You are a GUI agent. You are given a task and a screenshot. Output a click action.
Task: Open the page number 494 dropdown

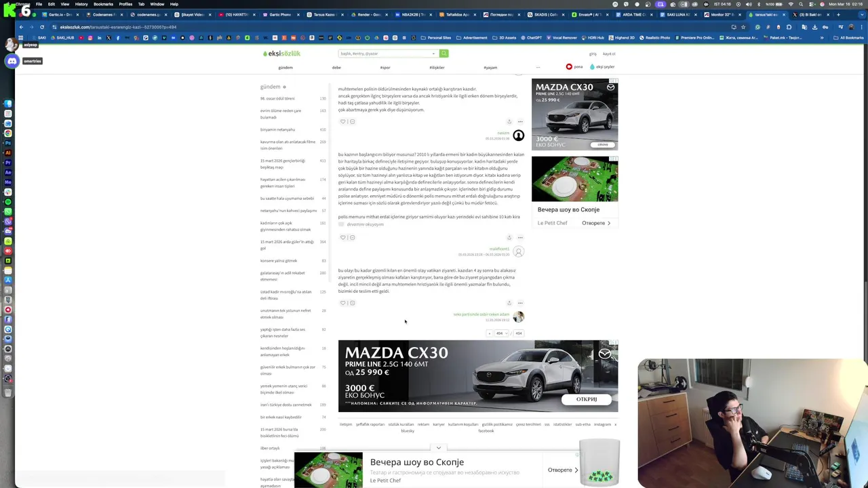click(501, 333)
